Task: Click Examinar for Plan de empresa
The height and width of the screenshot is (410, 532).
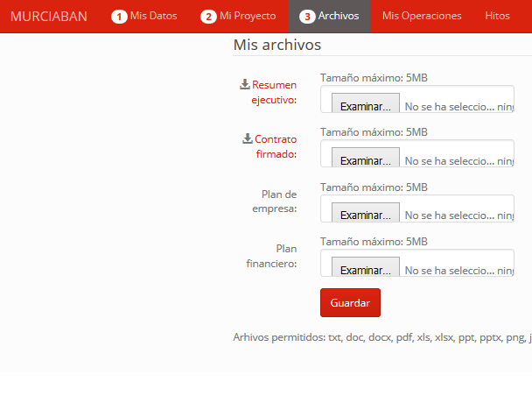Action: point(366,213)
